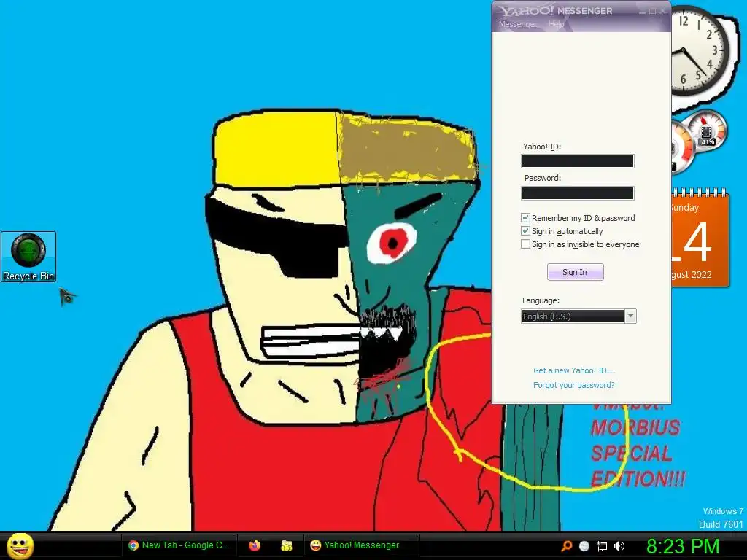Image resolution: width=747 pixels, height=560 pixels.
Task: Click the orange calendar gadget
Action: (700, 238)
